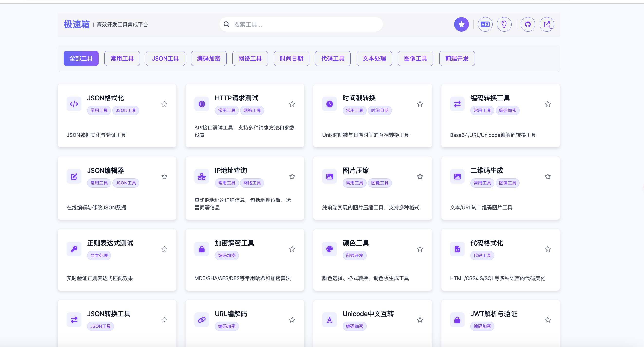Toggle favorite star on JSON编辑器
Viewport: 644px width, 347px height.
point(164,176)
